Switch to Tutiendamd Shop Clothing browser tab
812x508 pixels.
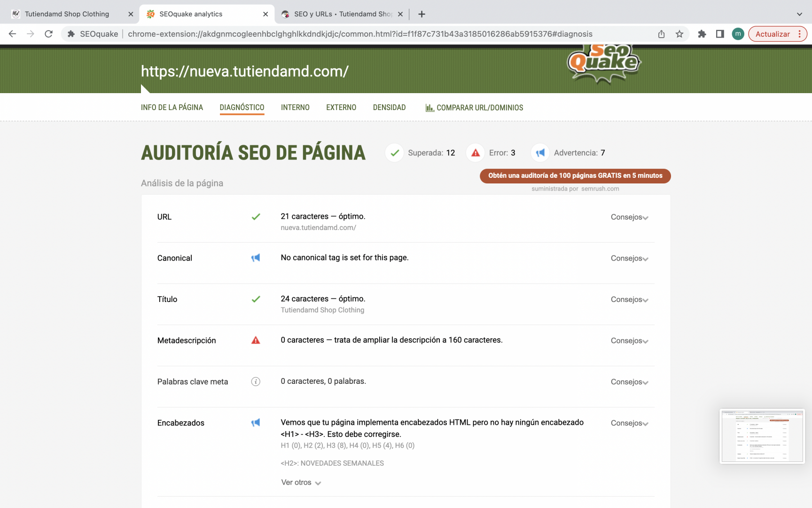click(67, 14)
